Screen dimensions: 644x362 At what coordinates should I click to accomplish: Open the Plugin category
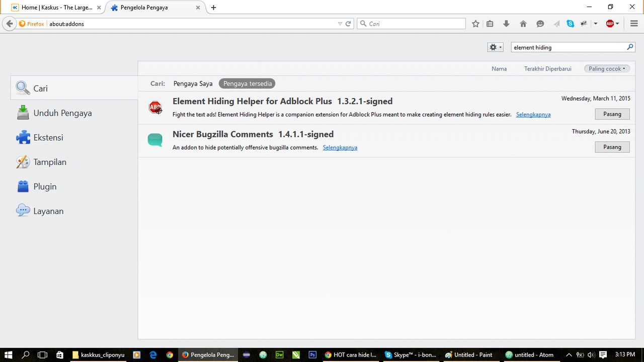click(x=74, y=187)
